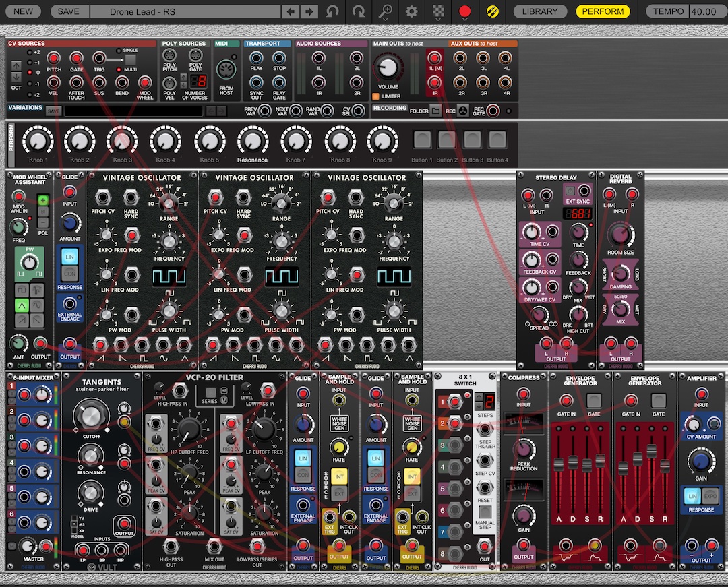728x587 pixels.
Task: Click the MIDI From Host connector
Action: tap(226, 70)
